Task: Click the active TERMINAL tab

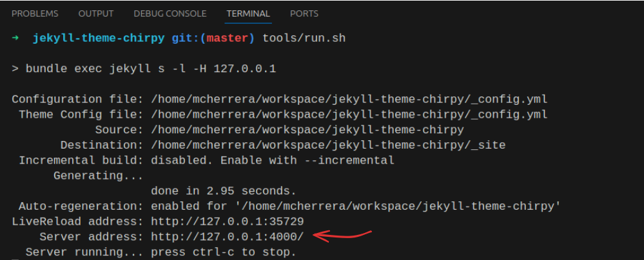Action: [x=248, y=14]
